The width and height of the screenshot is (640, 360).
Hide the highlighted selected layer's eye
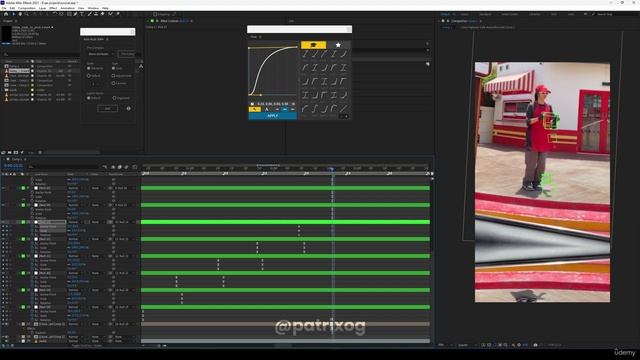click(4, 222)
